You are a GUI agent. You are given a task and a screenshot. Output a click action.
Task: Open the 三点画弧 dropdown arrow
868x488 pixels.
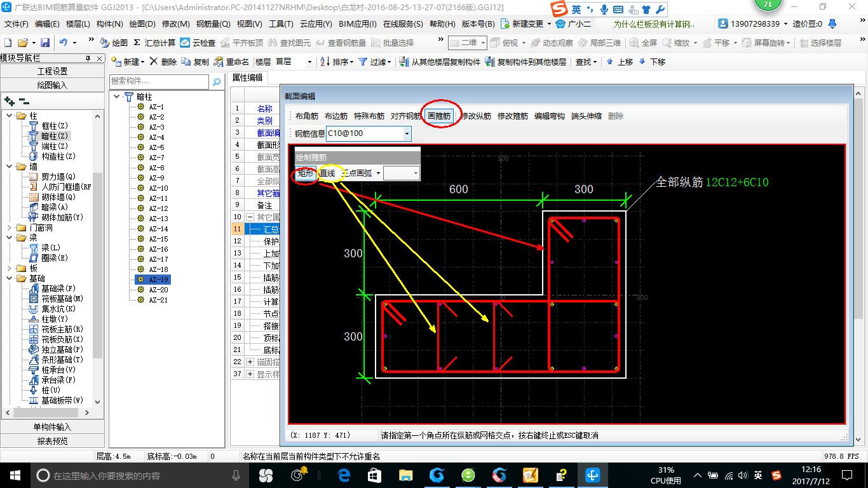point(378,173)
